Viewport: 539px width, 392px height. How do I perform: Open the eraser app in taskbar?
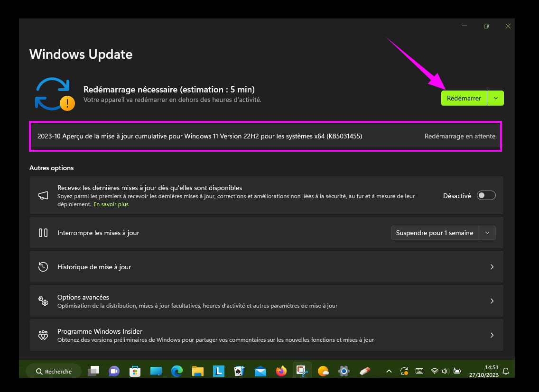(x=365, y=371)
